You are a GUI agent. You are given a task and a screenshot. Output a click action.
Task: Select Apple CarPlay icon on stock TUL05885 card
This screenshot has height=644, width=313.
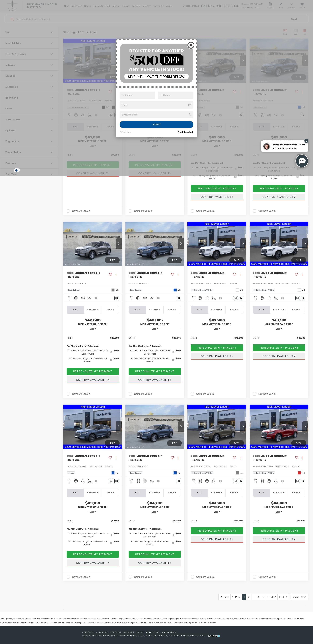(276, 481)
